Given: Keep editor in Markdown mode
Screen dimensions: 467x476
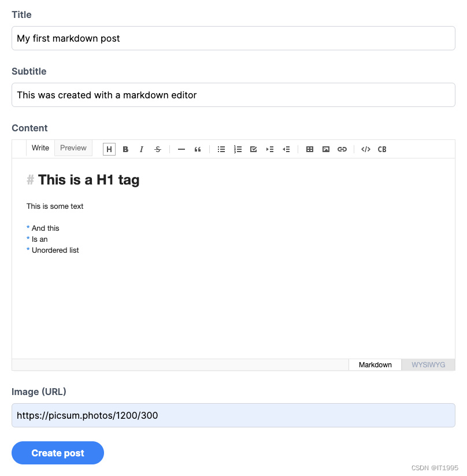Looking at the screenshot, I should coord(375,364).
